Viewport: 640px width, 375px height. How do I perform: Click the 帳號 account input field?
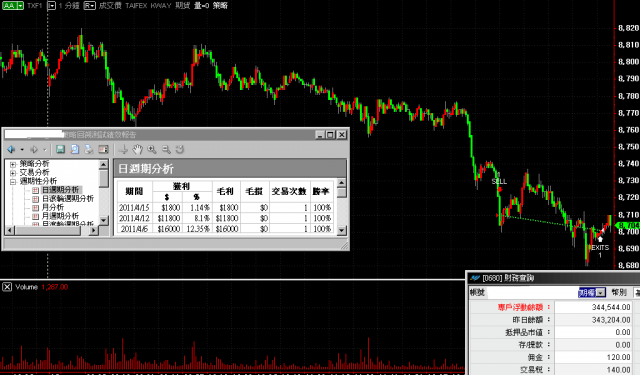pos(533,293)
